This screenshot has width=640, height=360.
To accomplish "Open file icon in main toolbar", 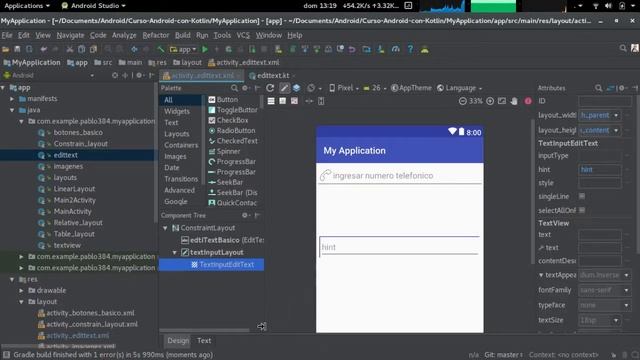I will (x=6, y=49).
